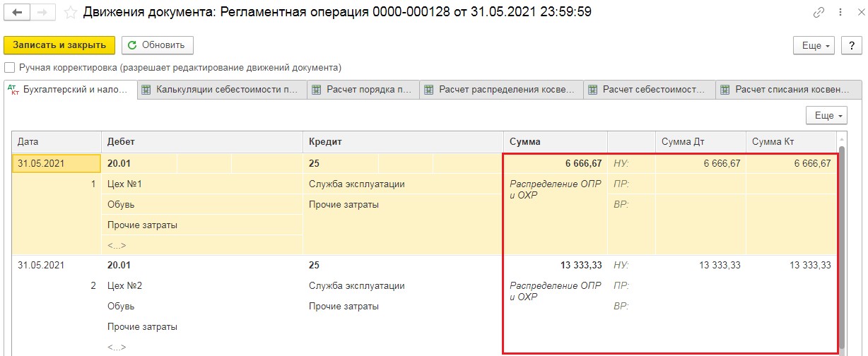The height and width of the screenshot is (356, 868).
Task: Add document to favorites with star icon
Action: [70, 13]
